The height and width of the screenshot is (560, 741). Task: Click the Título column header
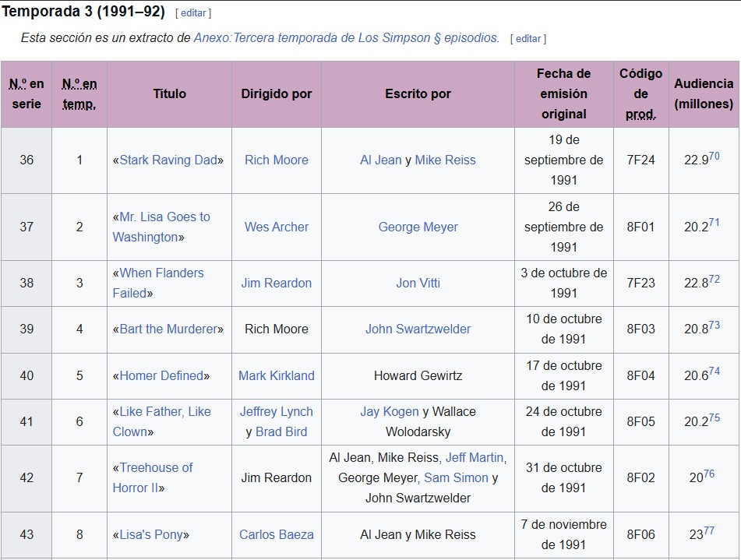pos(169,94)
